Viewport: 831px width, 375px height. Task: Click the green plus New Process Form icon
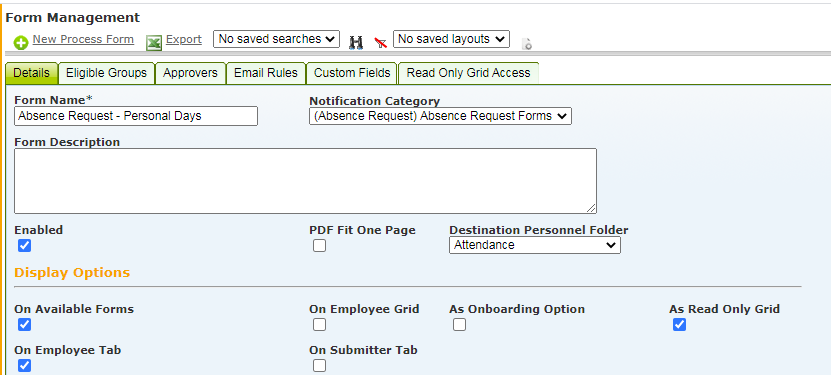21,43
